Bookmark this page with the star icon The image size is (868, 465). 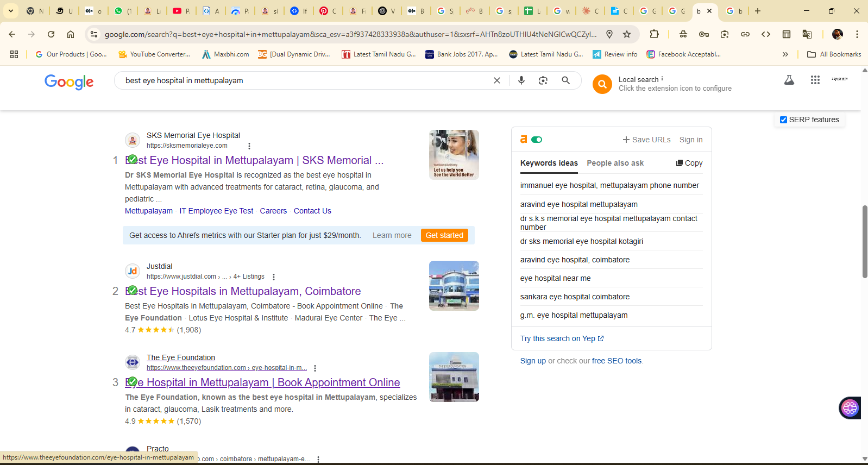[x=627, y=34]
